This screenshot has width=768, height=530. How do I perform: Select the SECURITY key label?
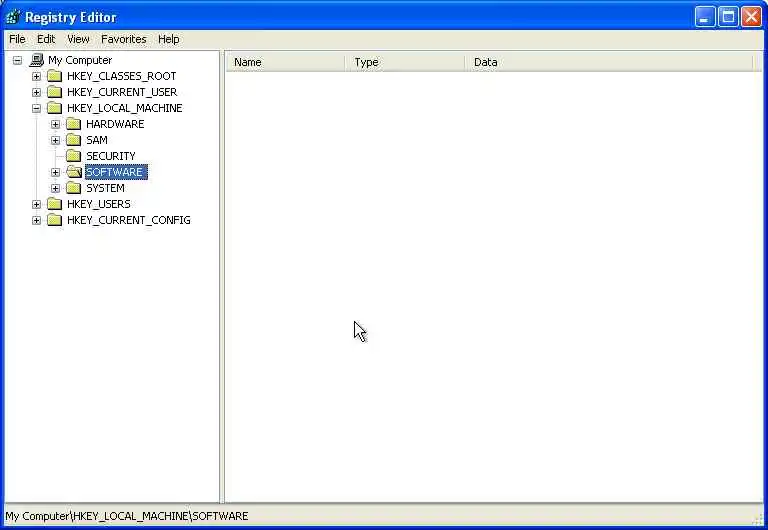click(111, 156)
